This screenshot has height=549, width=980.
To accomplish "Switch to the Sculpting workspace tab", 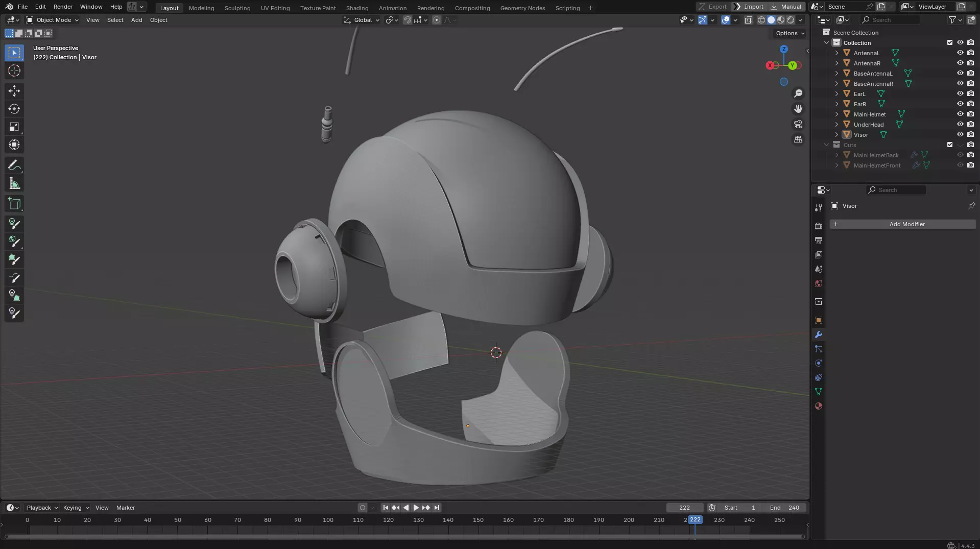I will pos(237,8).
